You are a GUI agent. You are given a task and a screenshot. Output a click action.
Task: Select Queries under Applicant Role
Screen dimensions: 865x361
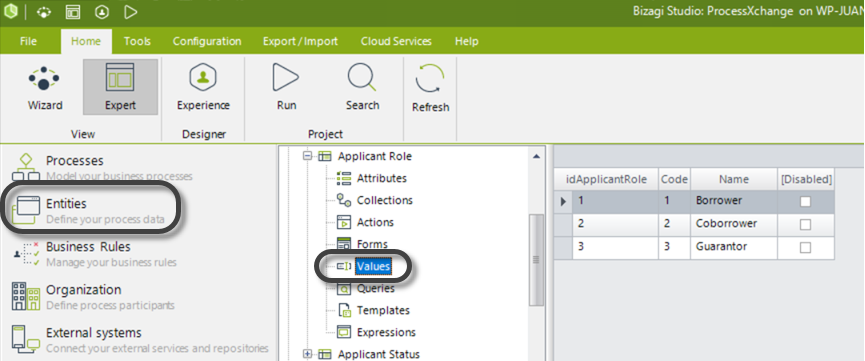click(376, 288)
